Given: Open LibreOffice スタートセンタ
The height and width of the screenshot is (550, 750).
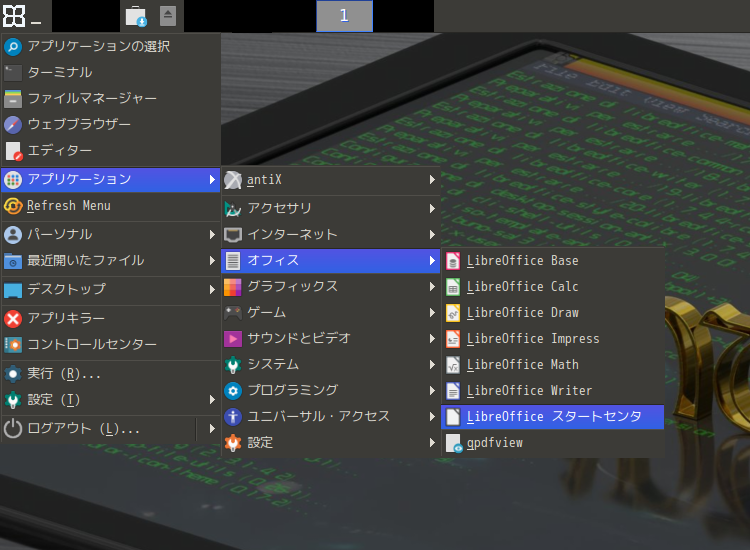Looking at the screenshot, I should (552, 417).
